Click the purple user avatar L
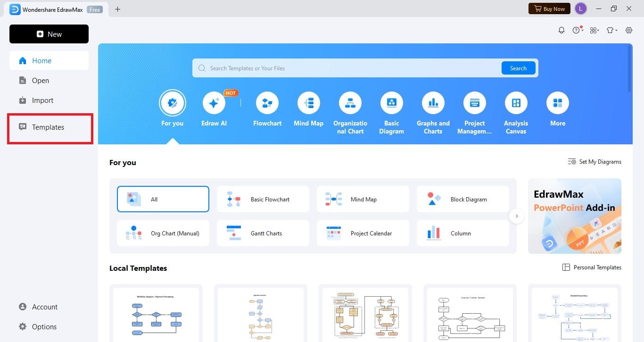Viewport: 644px width, 342px height. coord(581,8)
